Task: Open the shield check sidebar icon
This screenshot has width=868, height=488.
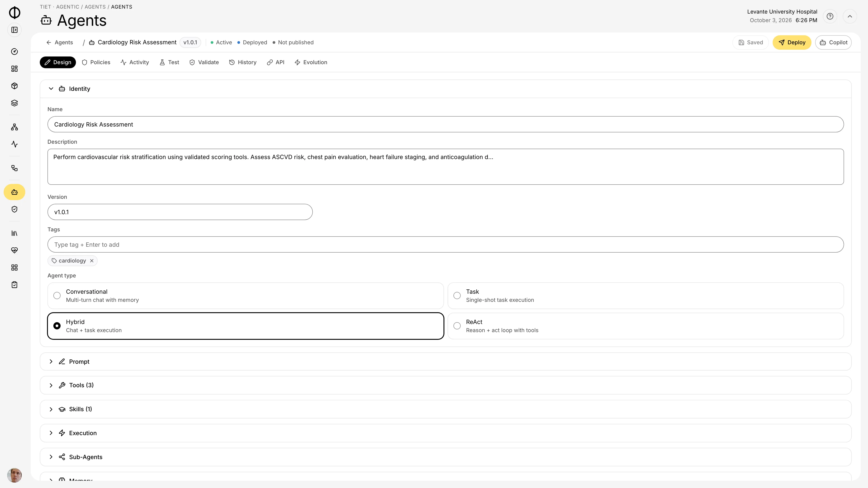Action: pos(14,209)
